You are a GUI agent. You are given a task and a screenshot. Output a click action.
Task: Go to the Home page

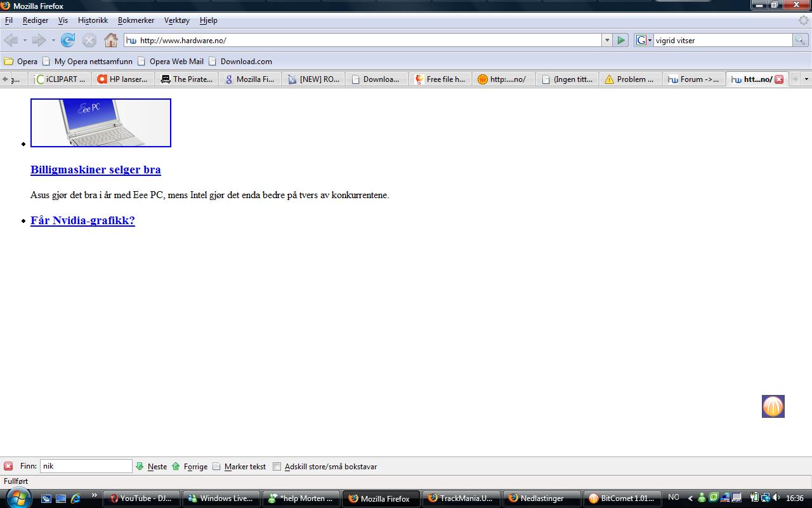pos(111,40)
